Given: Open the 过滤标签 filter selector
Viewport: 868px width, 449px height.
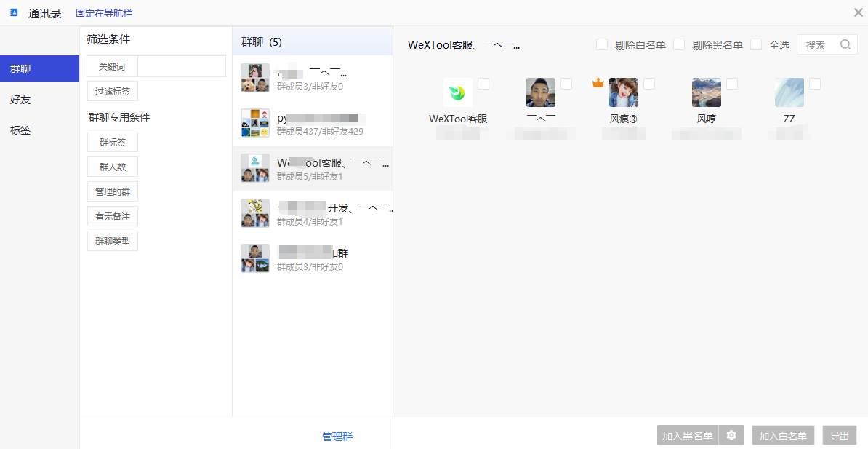Looking at the screenshot, I should 112,92.
